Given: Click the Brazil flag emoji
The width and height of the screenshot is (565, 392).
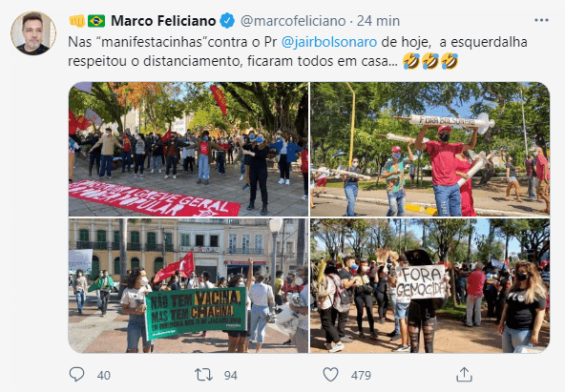Looking at the screenshot, I should [96, 21].
